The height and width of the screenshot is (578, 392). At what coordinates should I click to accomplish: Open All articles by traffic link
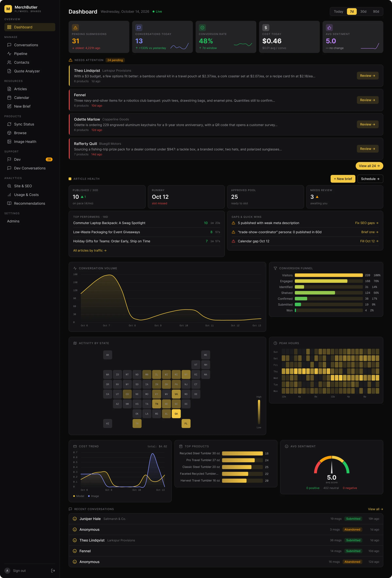[x=90, y=250]
